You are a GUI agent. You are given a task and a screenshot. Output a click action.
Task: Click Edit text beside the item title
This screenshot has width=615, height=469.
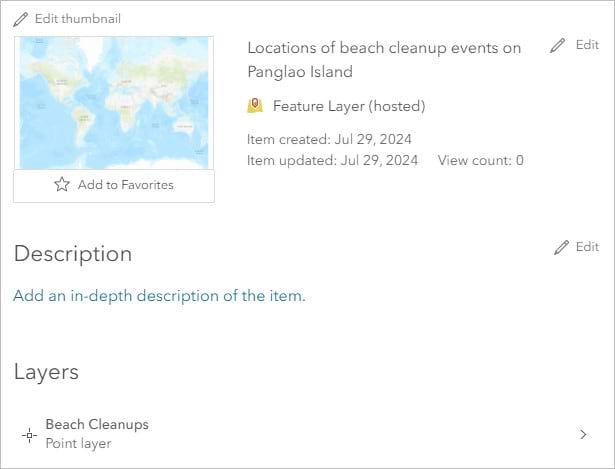(587, 46)
